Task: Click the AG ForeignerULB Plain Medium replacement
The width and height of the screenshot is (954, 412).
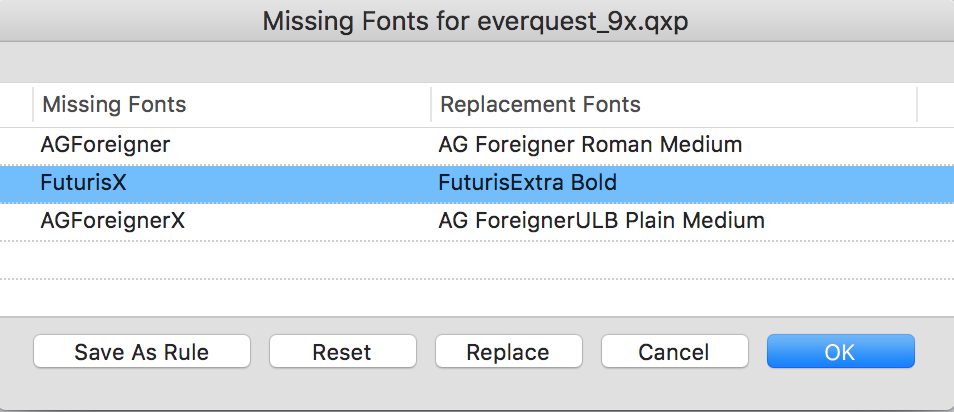Action: [601, 221]
